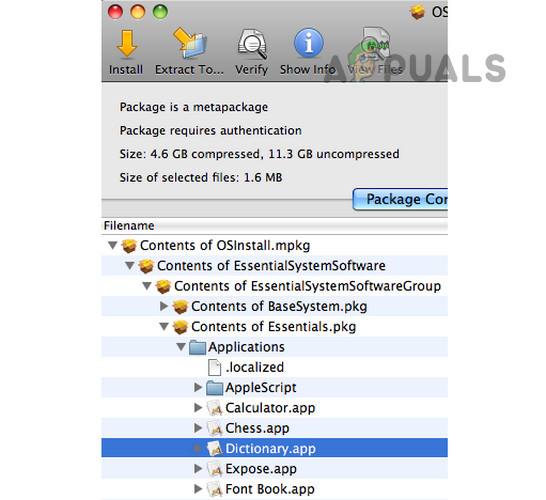
Task: Select Expose.app in the list
Action: [274, 469]
